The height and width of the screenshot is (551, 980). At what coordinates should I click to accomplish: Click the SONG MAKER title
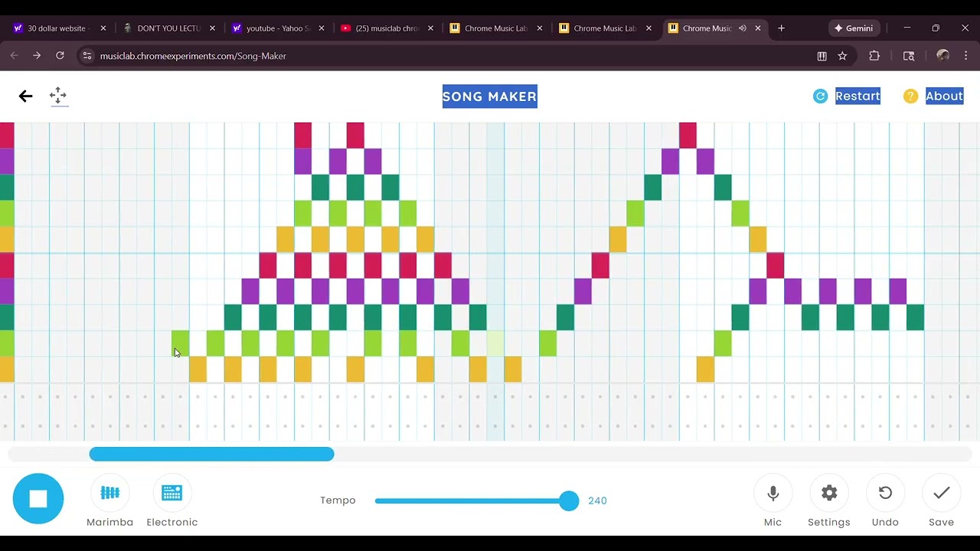pyautogui.click(x=490, y=96)
